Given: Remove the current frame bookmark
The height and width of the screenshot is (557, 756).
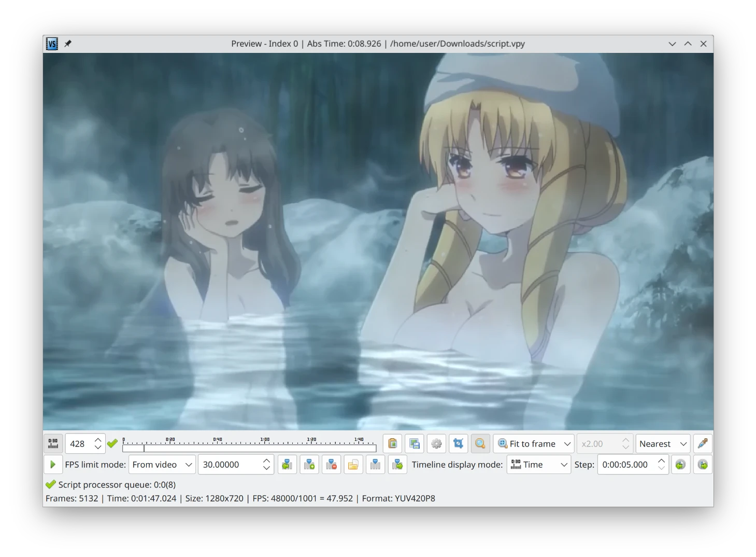Looking at the screenshot, I should click(331, 465).
